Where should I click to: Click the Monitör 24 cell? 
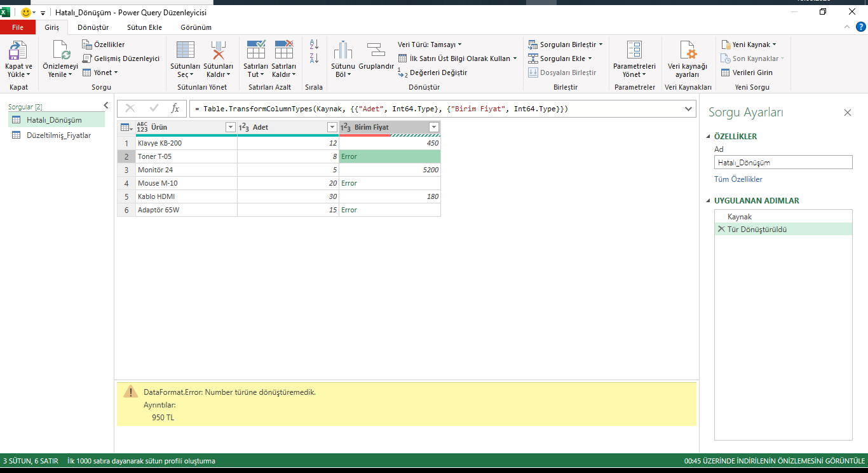[x=186, y=170]
